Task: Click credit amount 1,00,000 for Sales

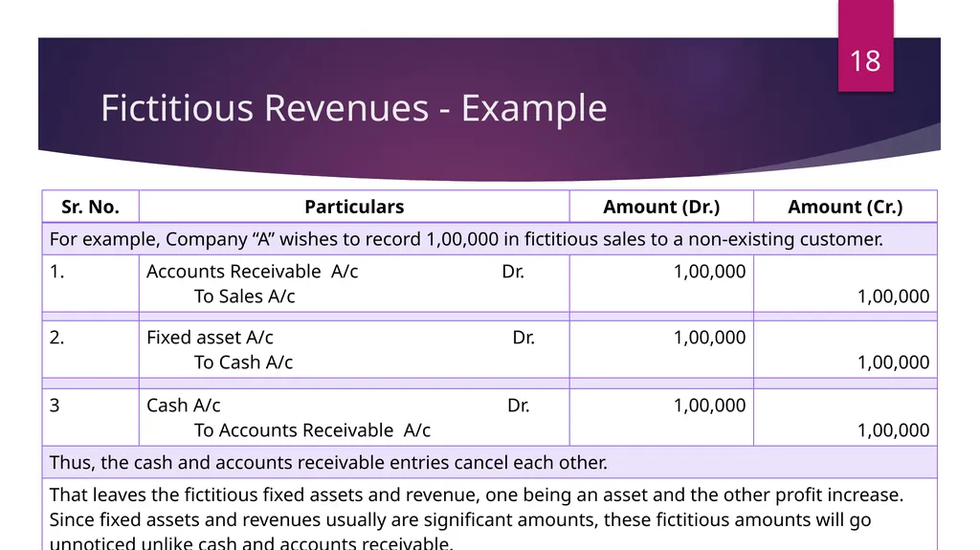Action: pos(893,297)
